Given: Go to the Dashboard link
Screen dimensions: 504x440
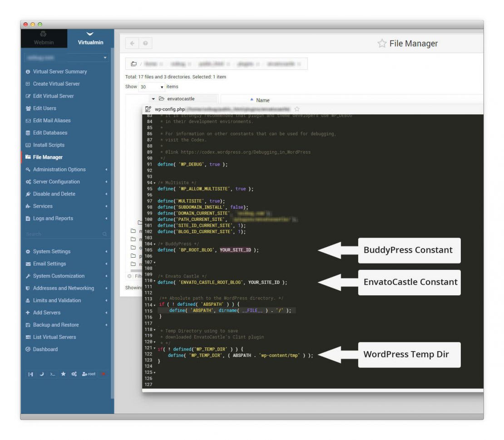Looking at the screenshot, I should click(x=44, y=349).
